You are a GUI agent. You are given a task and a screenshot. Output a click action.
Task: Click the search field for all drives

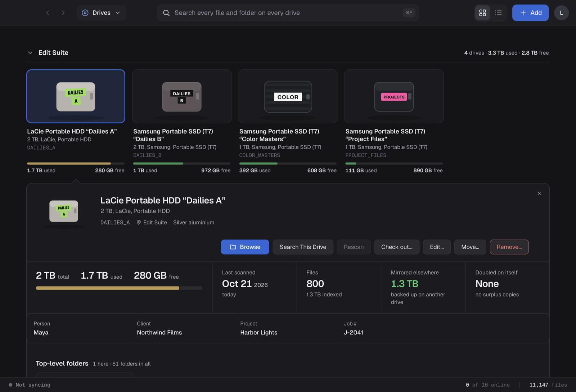(x=288, y=13)
